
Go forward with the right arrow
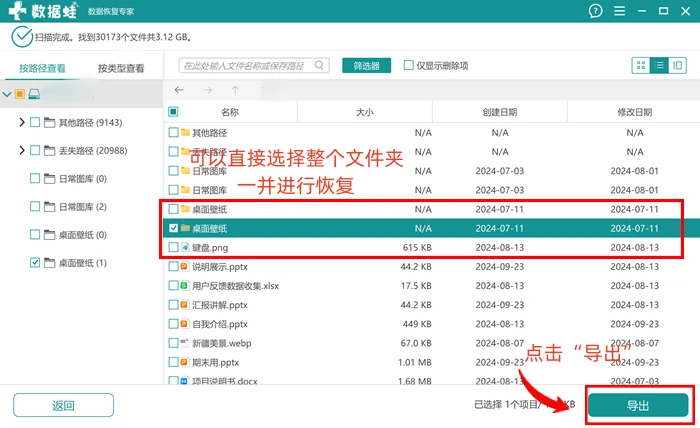(207, 90)
